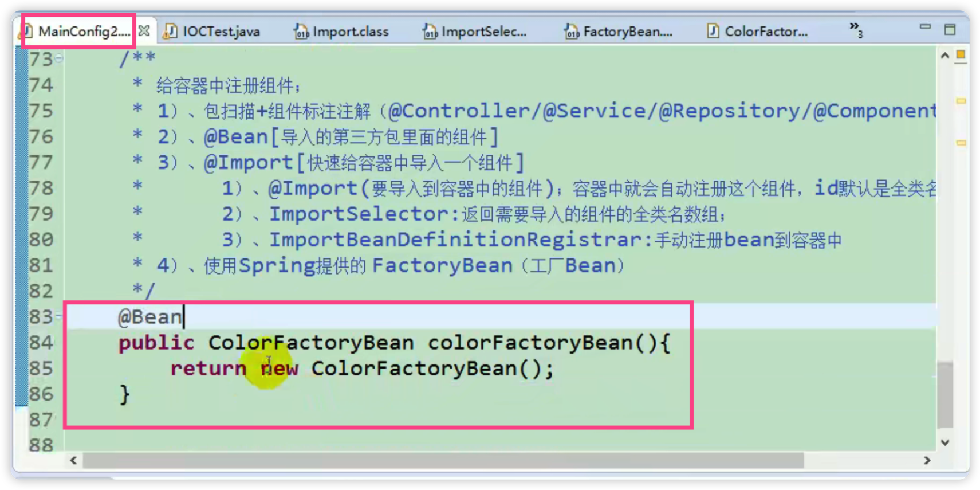Click '@Controller' text on line 75
This screenshot has height=490, width=980.
click(459, 111)
